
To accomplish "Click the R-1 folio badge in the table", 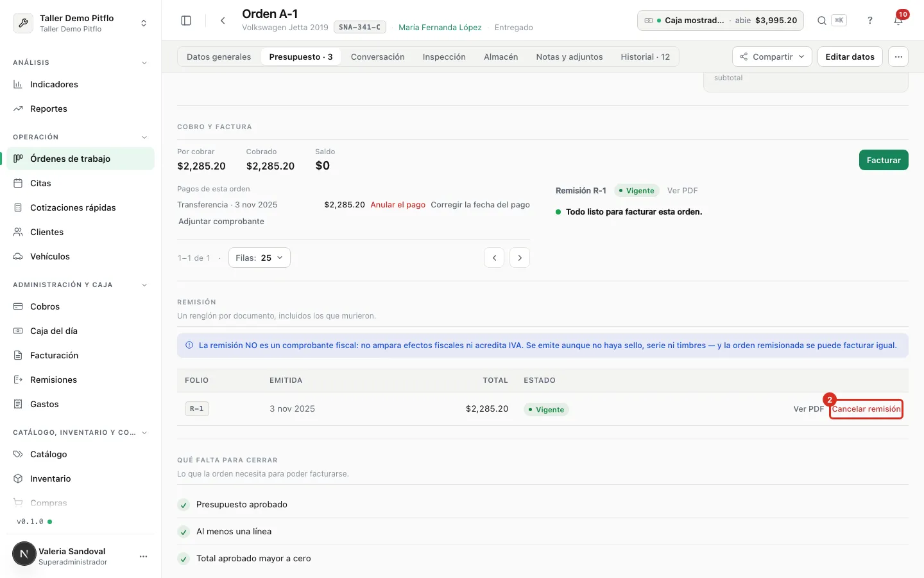I will pyautogui.click(x=197, y=409).
